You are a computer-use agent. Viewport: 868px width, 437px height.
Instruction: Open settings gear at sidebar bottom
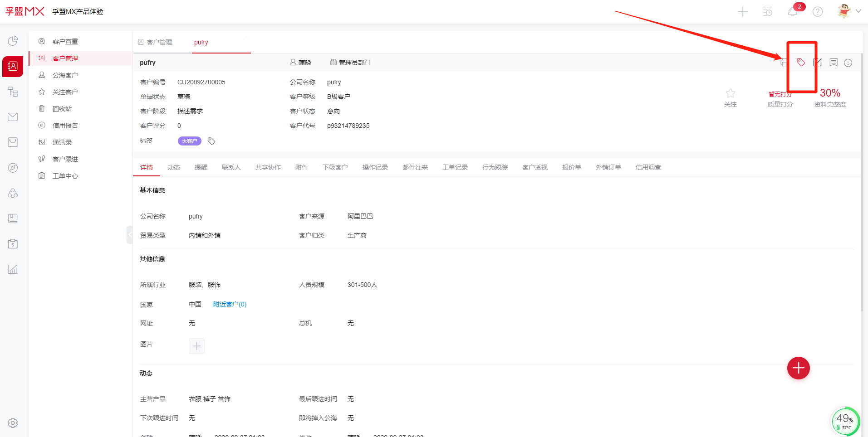(13, 423)
